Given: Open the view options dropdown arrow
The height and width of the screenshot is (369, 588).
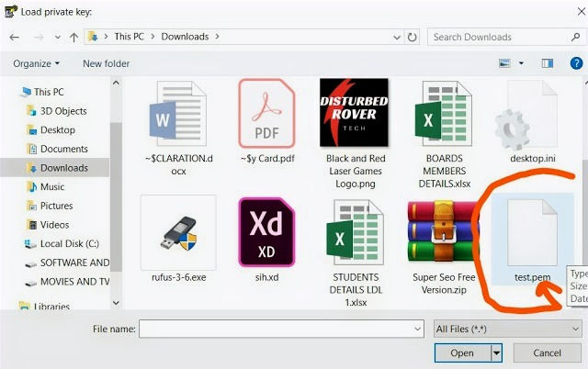Looking at the screenshot, I should (x=521, y=63).
